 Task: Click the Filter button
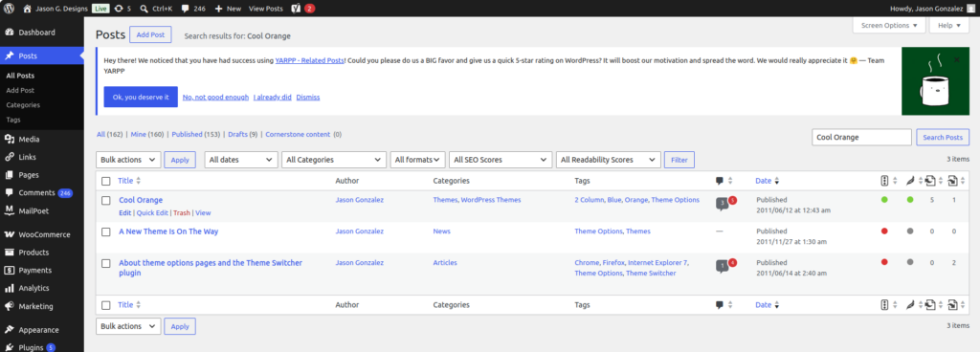point(679,160)
